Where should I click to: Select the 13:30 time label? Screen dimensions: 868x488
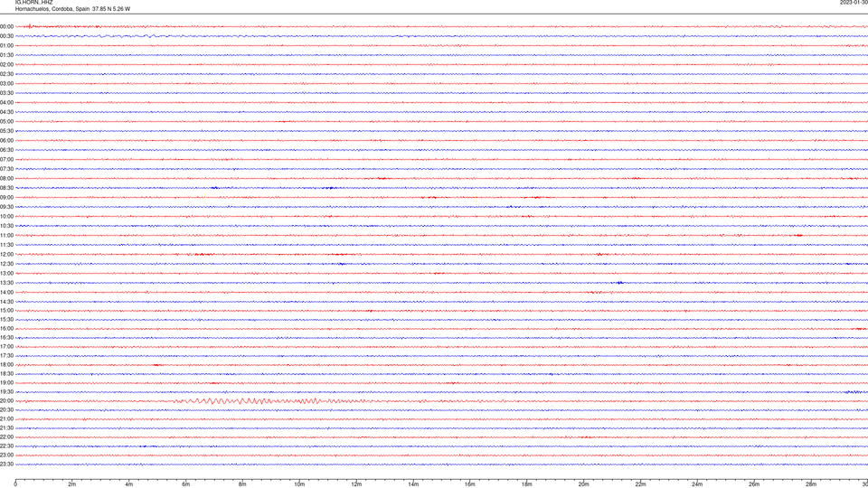[6, 283]
